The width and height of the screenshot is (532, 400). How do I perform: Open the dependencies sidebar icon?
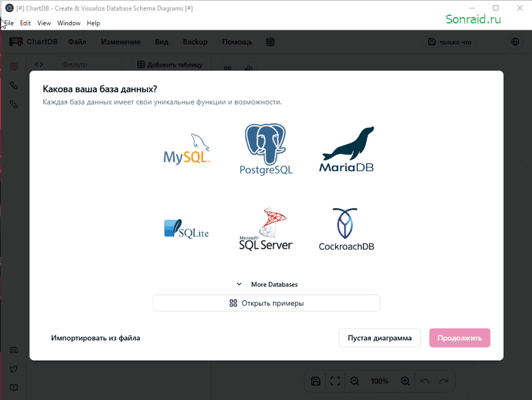(13, 104)
